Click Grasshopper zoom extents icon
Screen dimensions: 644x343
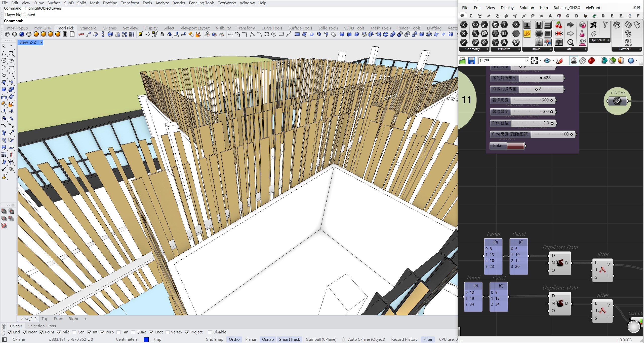tap(534, 61)
